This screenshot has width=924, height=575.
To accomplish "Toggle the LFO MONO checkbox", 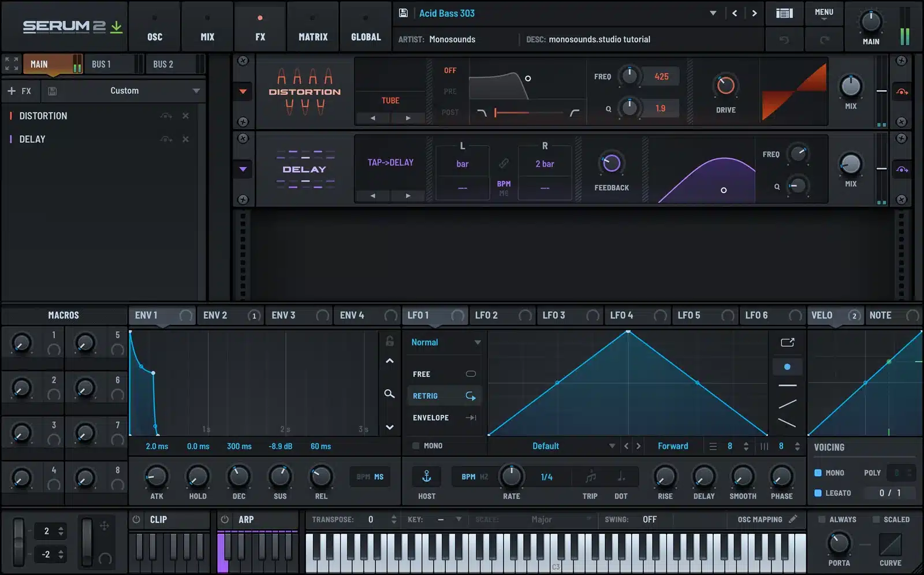I will (416, 446).
